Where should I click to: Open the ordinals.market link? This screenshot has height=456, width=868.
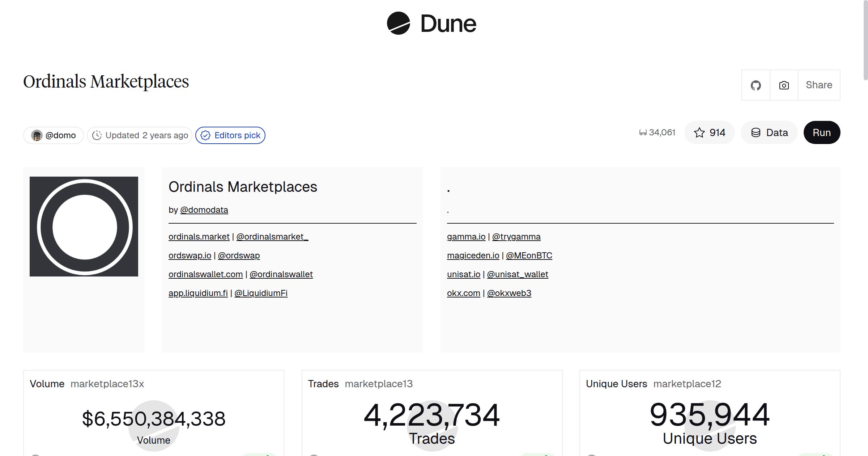click(x=199, y=236)
